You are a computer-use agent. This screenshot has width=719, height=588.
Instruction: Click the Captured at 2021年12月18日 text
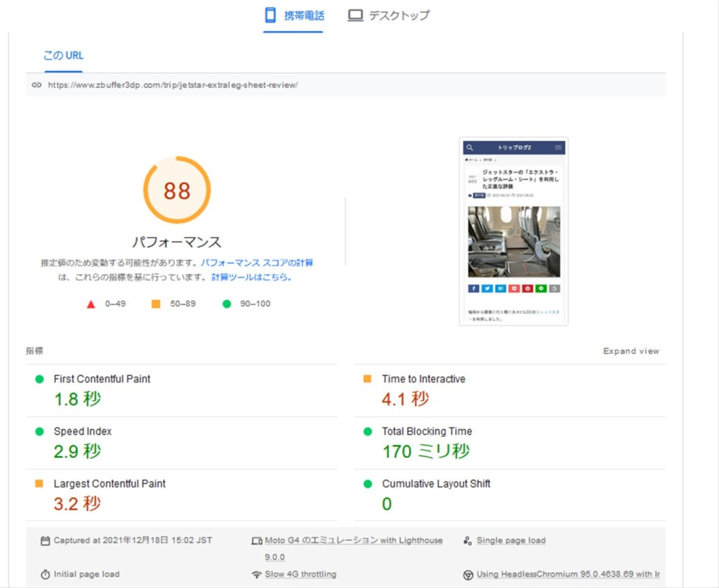pos(133,540)
